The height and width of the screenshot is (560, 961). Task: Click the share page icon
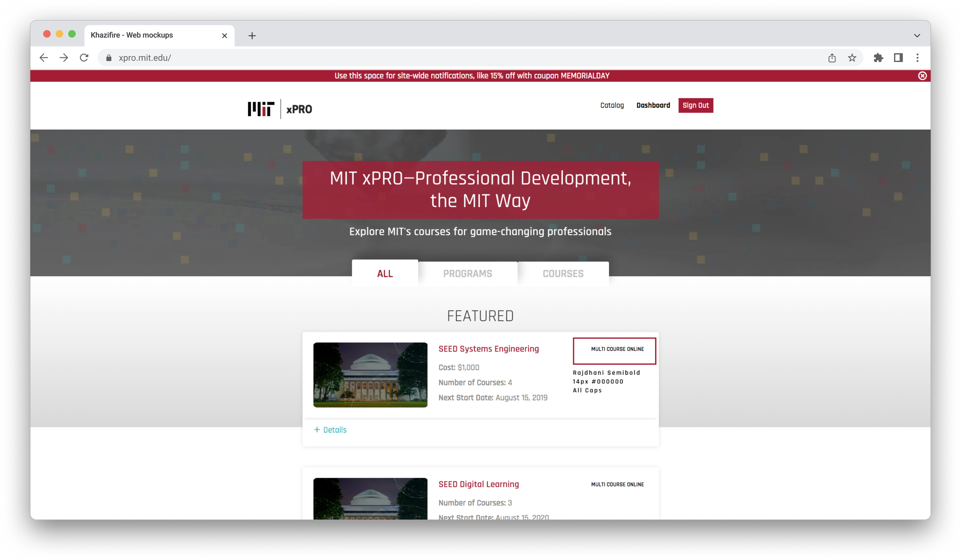pyautogui.click(x=832, y=58)
